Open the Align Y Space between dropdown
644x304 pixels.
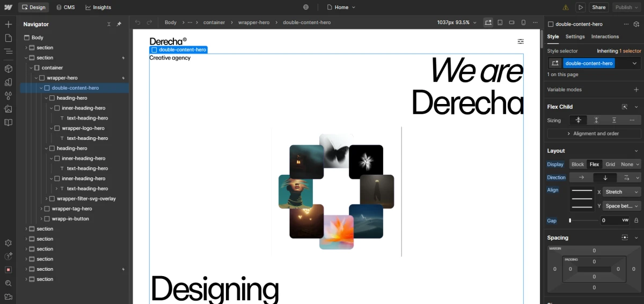coord(622,206)
